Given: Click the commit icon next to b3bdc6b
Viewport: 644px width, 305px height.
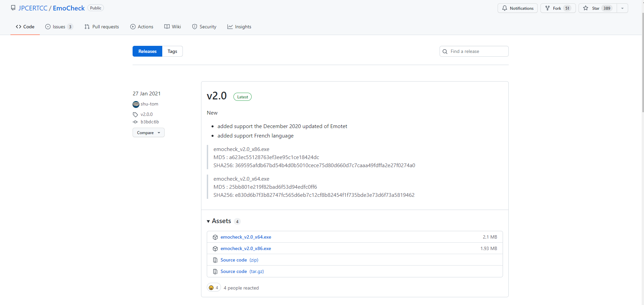Looking at the screenshot, I should (x=135, y=122).
